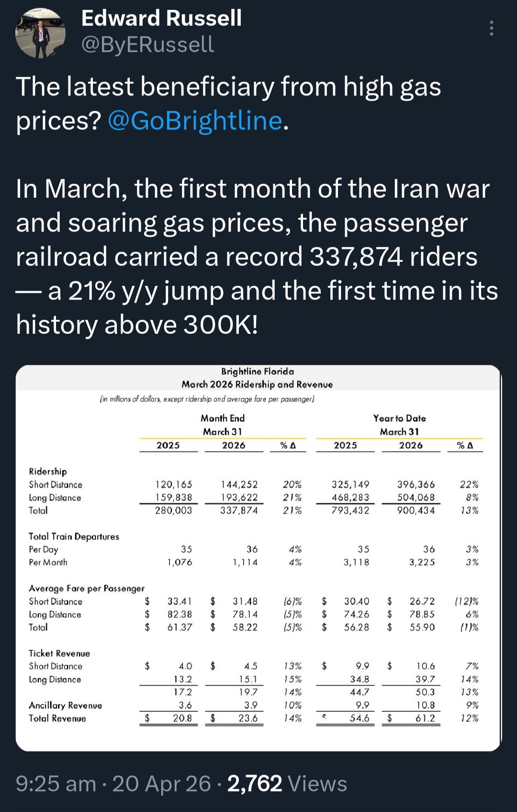
Task: Click the @ByERussell handle
Action: click(147, 45)
